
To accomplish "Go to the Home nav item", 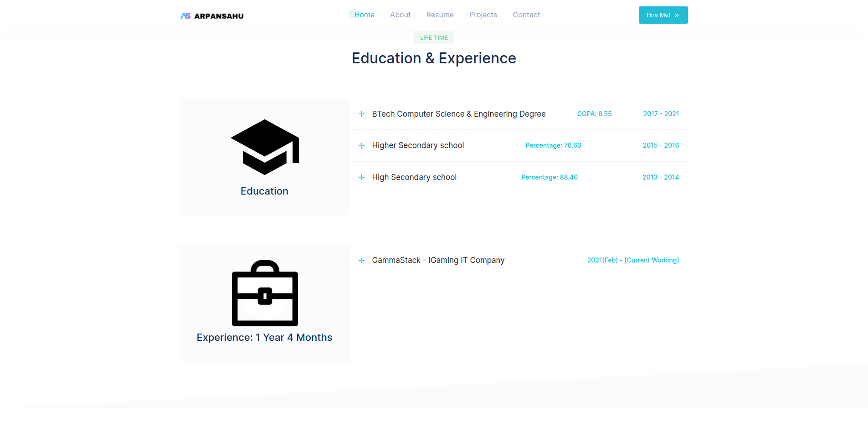I will [364, 15].
